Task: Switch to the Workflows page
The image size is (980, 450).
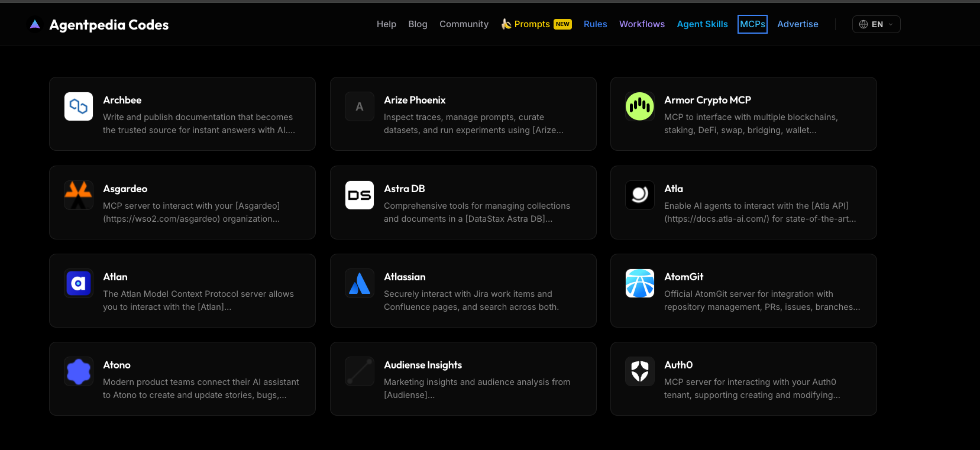Action: (x=642, y=24)
